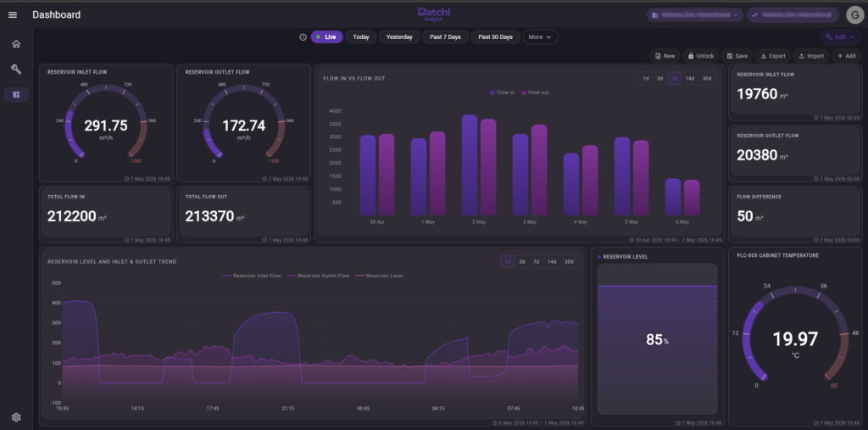Click the 20380 reservoir outlet flow value
Viewport: 868px width, 430px height.
tap(757, 155)
